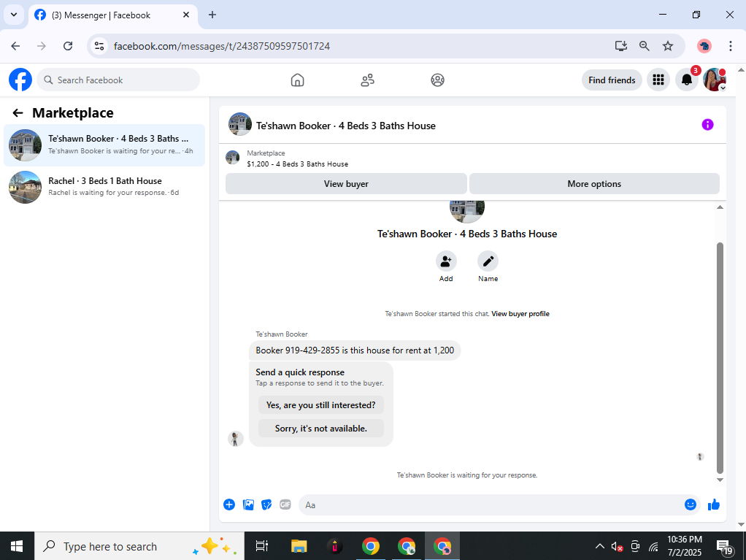Image resolution: width=746 pixels, height=560 pixels.
Task: Click Te'shawn Booker's small avatar beside message
Action: [x=236, y=439]
